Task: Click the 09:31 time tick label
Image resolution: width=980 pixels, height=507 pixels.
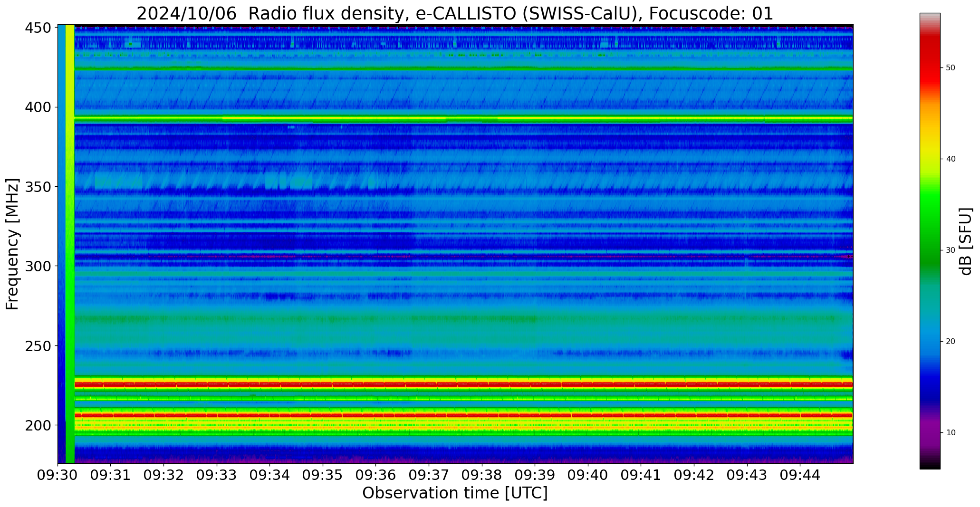Action: (x=111, y=475)
